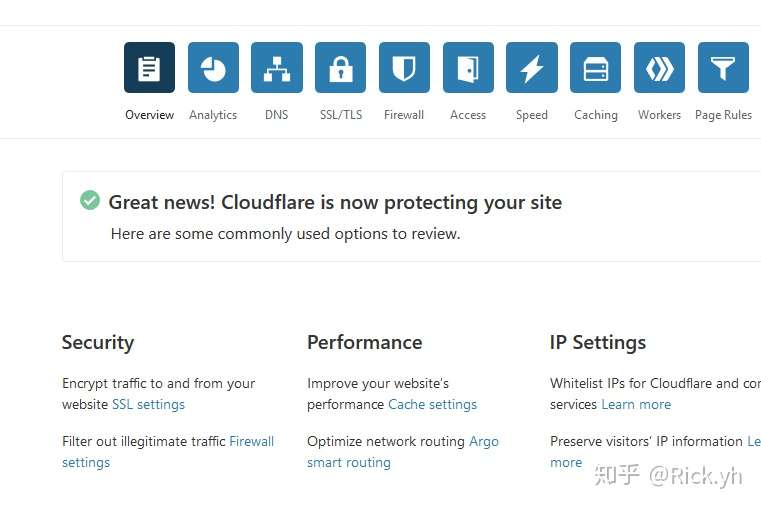The image size is (761, 509).
Task: Open the Speed lightning bolt icon
Action: point(532,67)
